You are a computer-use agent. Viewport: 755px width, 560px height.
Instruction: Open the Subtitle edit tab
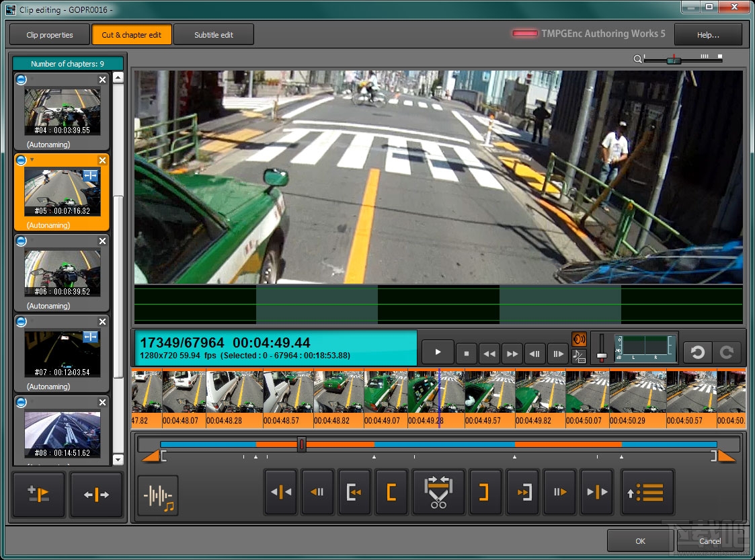coord(214,35)
